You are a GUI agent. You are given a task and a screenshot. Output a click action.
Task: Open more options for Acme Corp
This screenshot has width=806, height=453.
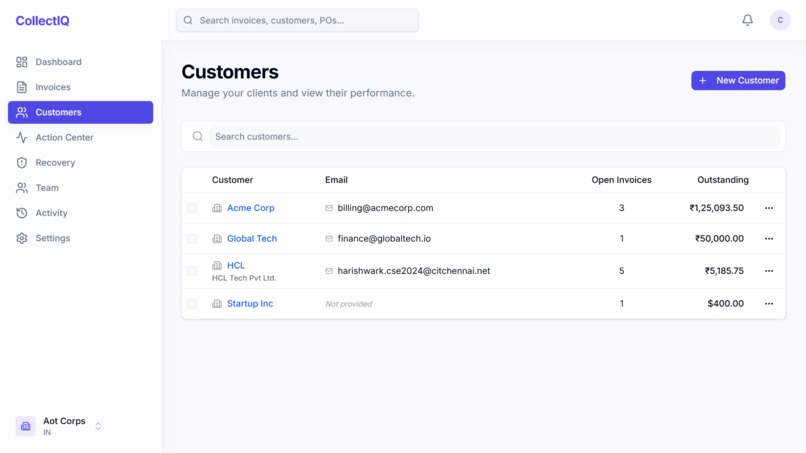768,208
